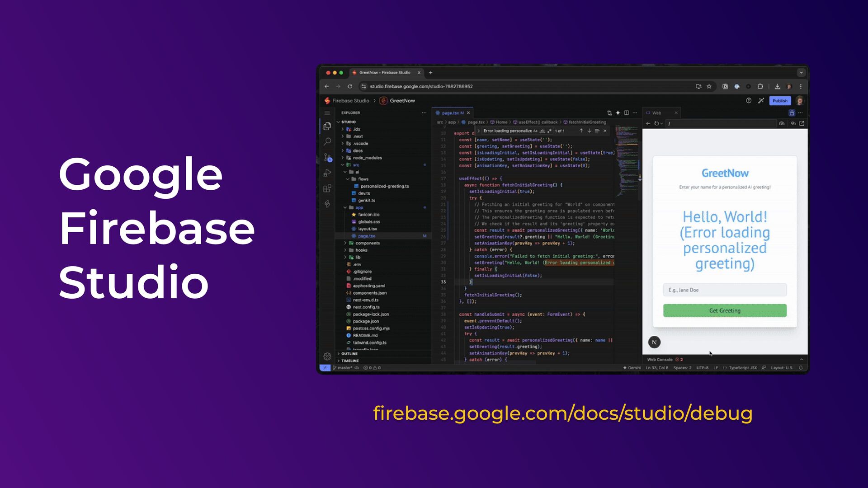868x488 pixels.
Task: Click the browser back arrow
Action: [x=327, y=86]
